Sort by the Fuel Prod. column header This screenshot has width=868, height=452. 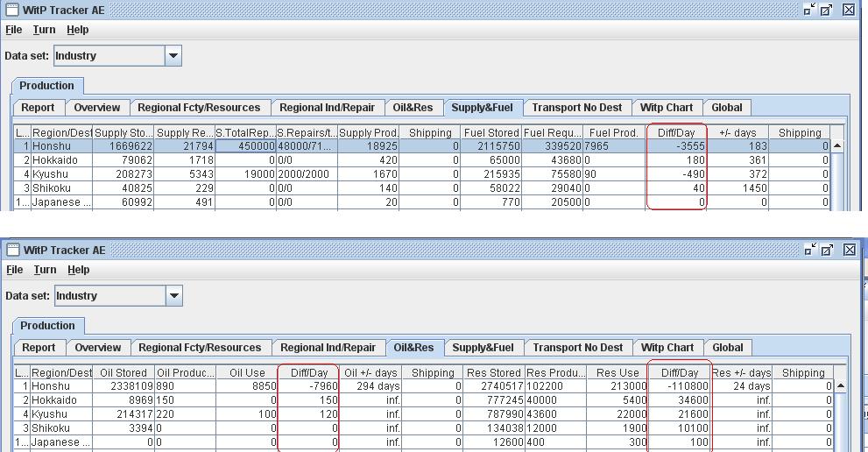[614, 133]
